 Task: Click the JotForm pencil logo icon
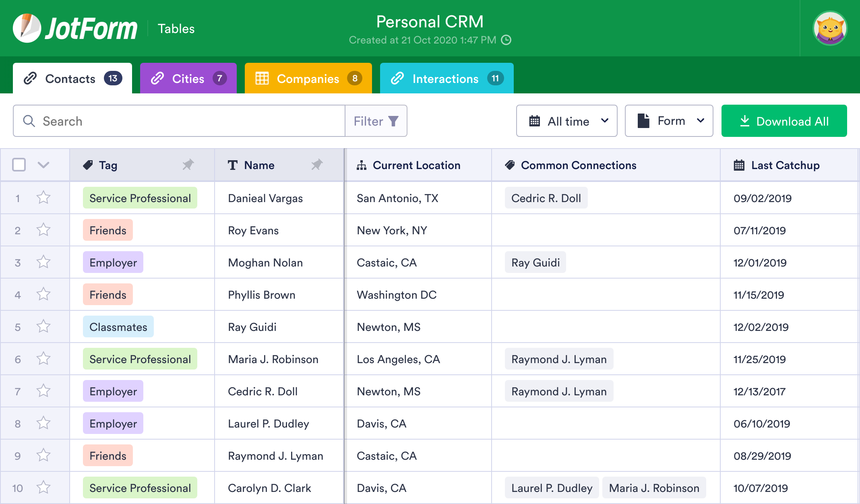[27, 28]
